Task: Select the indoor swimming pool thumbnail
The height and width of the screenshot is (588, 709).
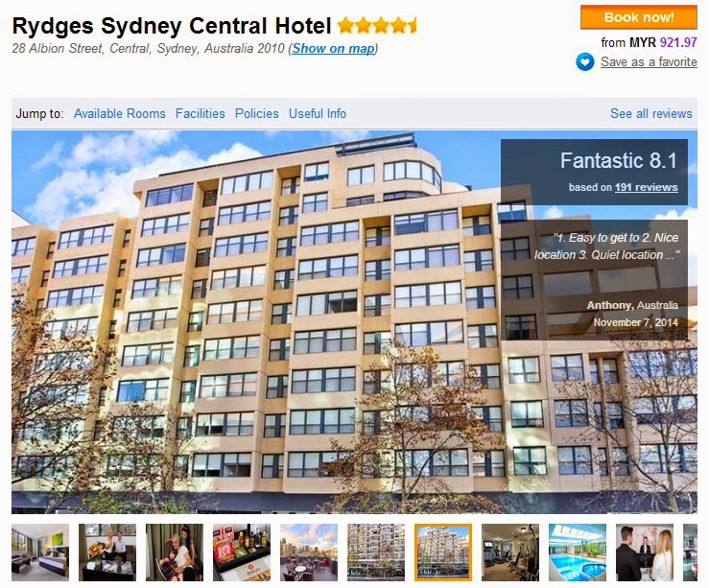Action: point(578,553)
